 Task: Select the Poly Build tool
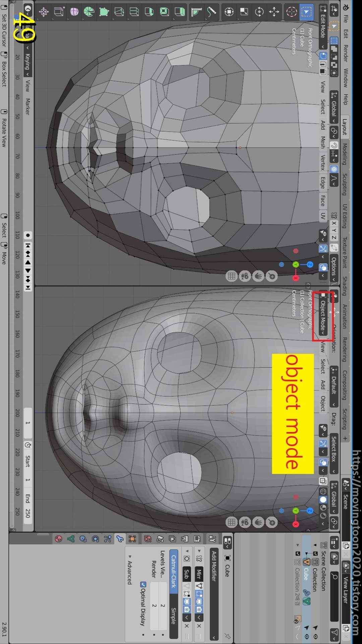104,12
